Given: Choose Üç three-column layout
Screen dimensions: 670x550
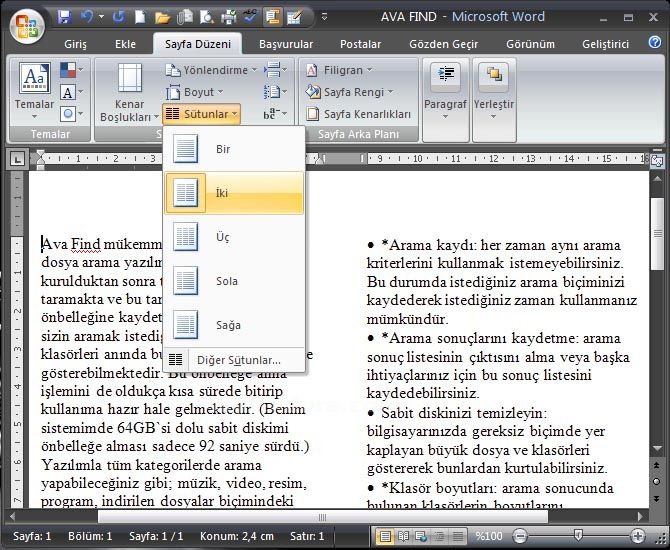Looking at the screenshot, I should pyautogui.click(x=234, y=237).
